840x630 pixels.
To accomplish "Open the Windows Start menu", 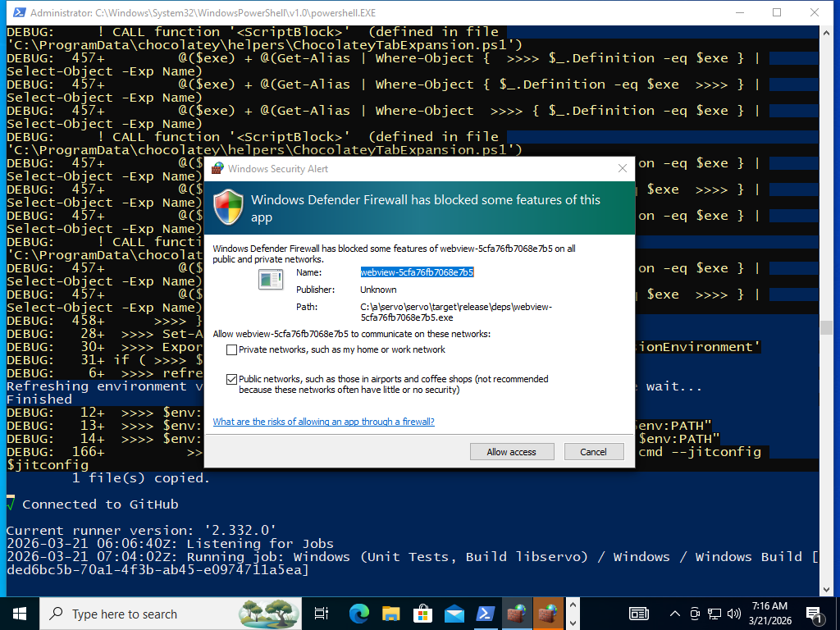I will pyautogui.click(x=19, y=614).
